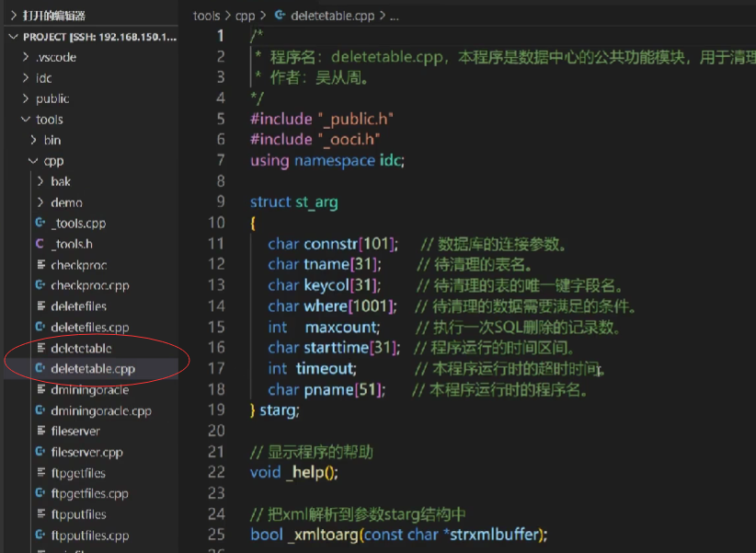Image resolution: width=756 pixels, height=553 pixels.
Task: Click the C++ icon of dminingoracle.cpp
Action: 40,410
